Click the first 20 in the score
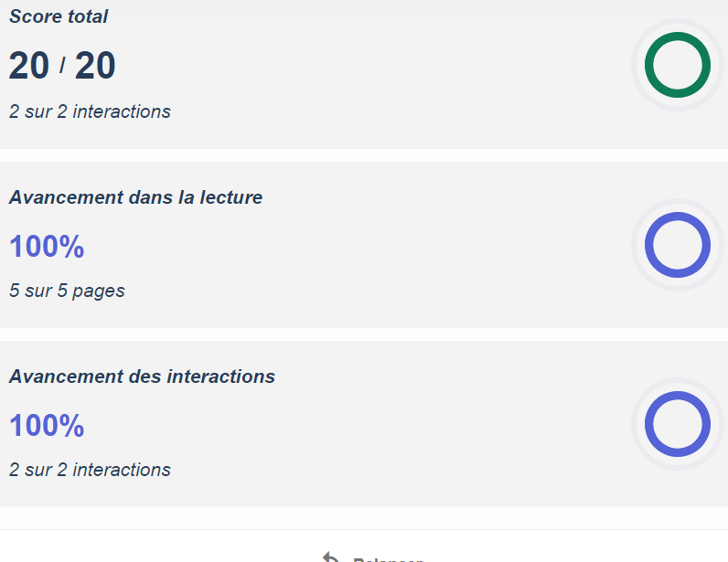 [x=29, y=66]
